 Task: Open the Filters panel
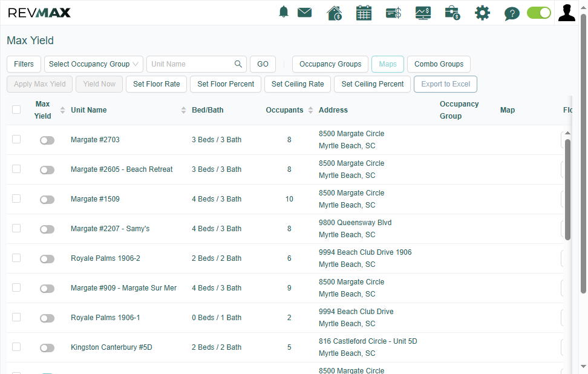(24, 64)
